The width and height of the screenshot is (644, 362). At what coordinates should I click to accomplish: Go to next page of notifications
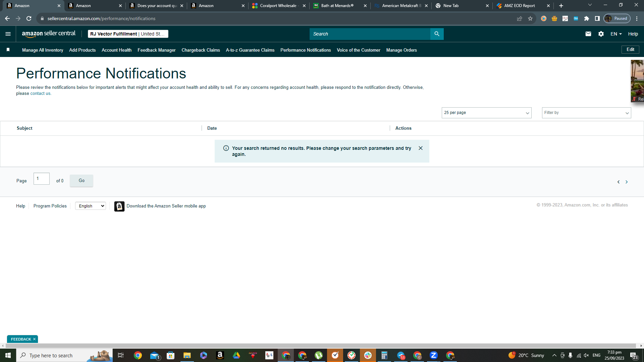click(x=627, y=182)
